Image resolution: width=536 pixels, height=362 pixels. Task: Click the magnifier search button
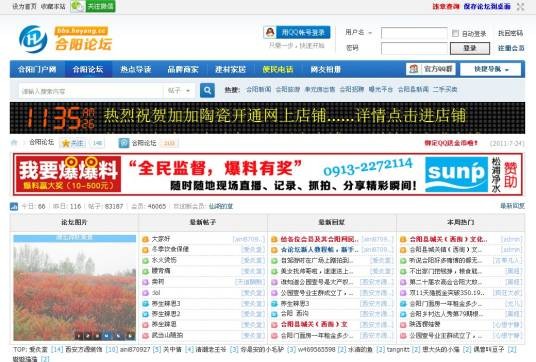[x=207, y=90]
